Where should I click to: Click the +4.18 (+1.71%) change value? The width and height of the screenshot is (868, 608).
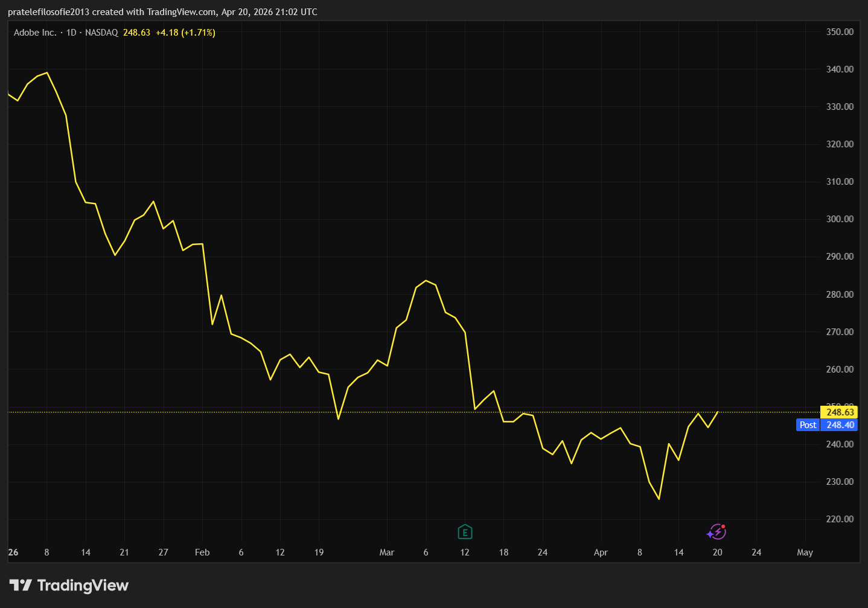click(x=185, y=33)
